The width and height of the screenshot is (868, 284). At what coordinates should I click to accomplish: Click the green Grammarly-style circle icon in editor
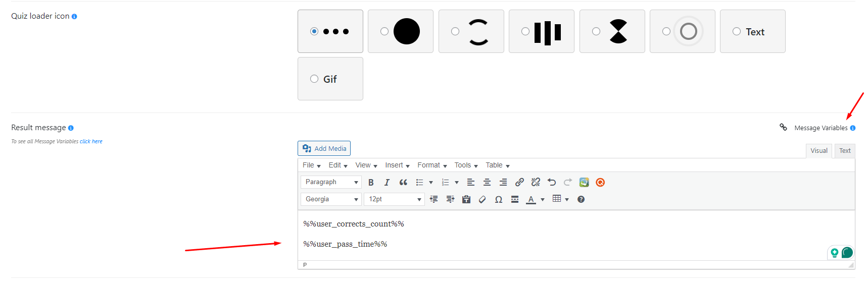(847, 252)
